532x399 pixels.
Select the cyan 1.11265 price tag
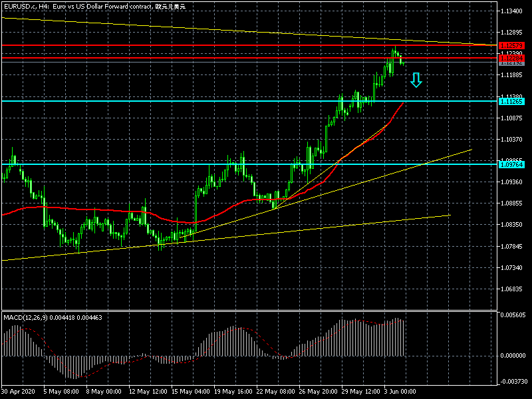511,102
